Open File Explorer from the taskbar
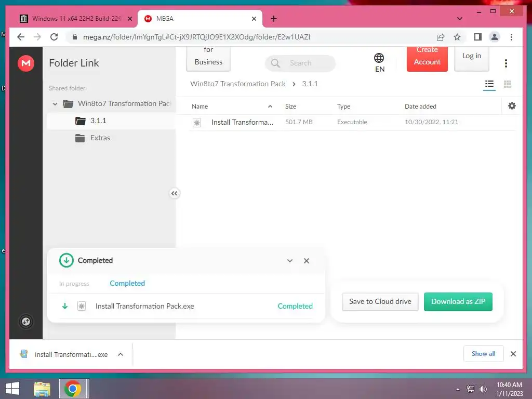 pyautogui.click(x=42, y=389)
